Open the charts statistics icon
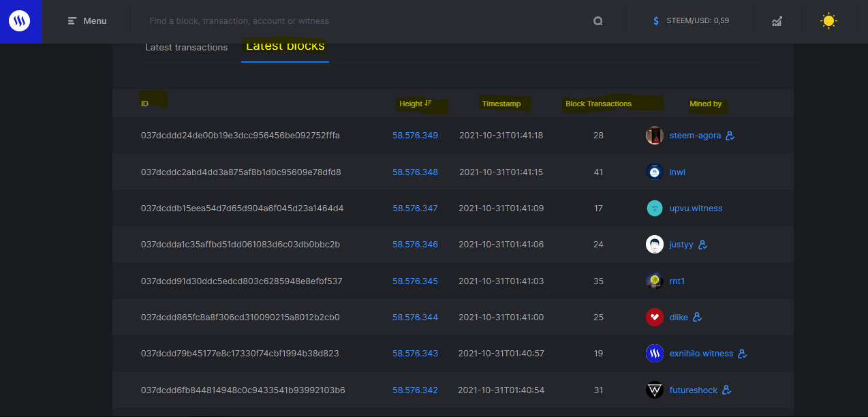The width and height of the screenshot is (868, 417). click(x=777, y=21)
